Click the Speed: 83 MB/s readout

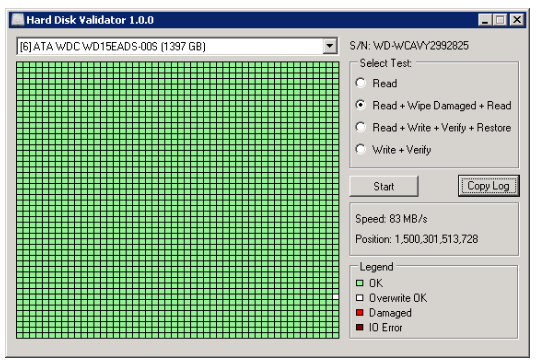click(x=391, y=219)
